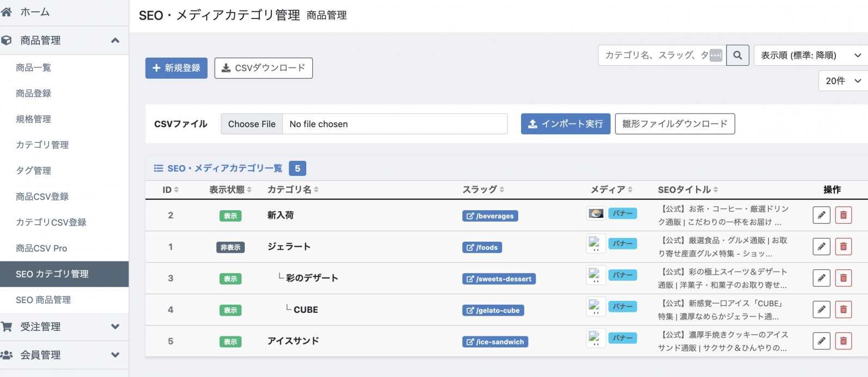Screen dimensions: 868x377
Task: Click the Choose File button
Action: [252, 124]
